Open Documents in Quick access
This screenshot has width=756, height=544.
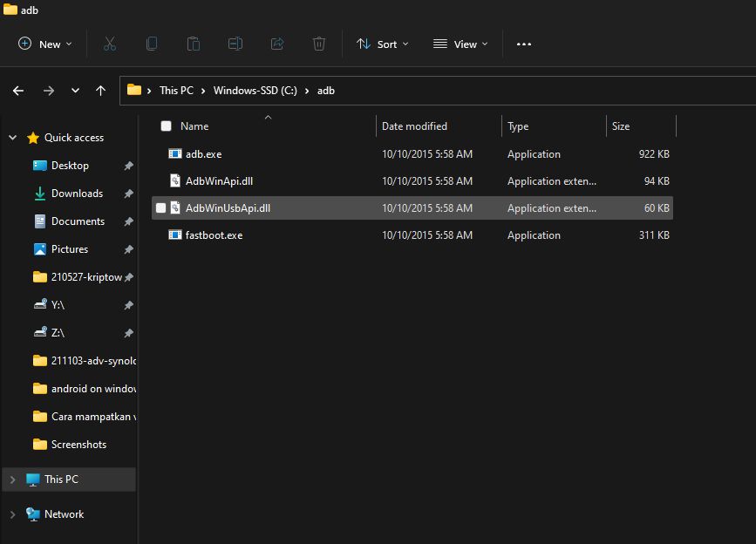pyautogui.click(x=78, y=221)
